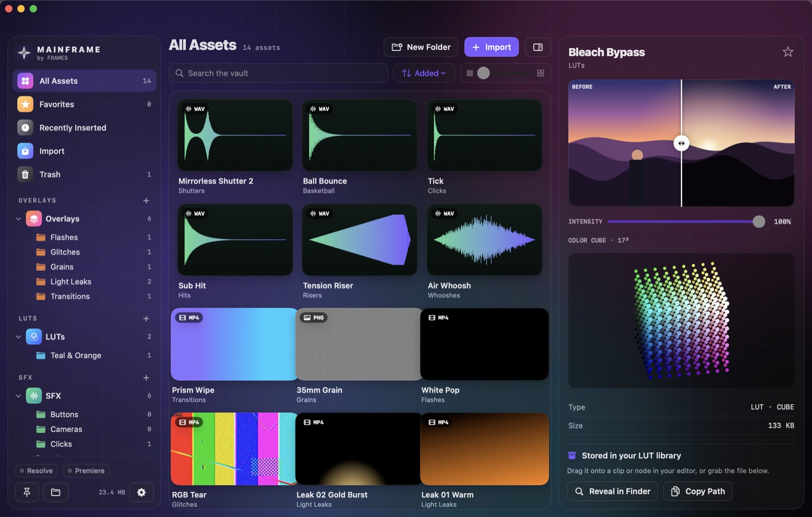The image size is (812, 517).
Task: Focus the Search the vault field
Action: (x=278, y=73)
